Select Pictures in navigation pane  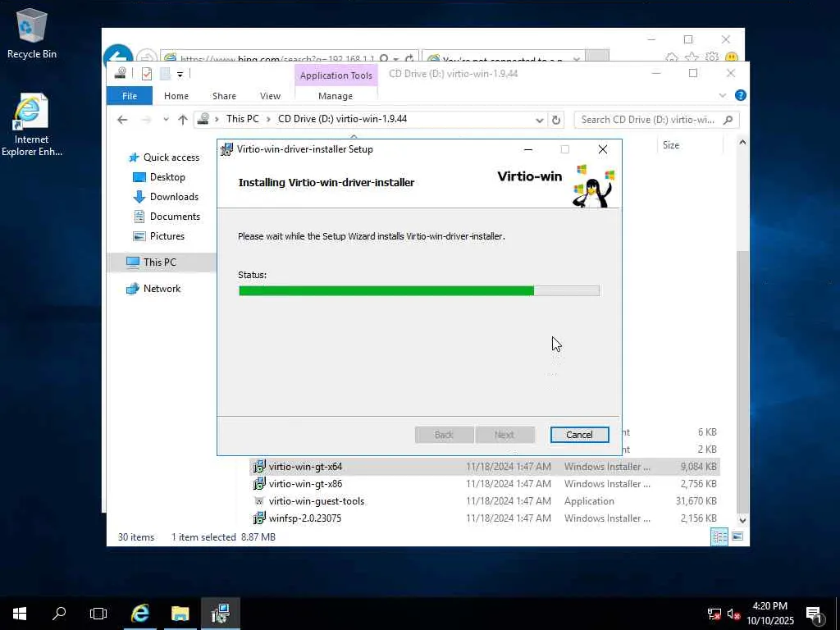(167, 236)
